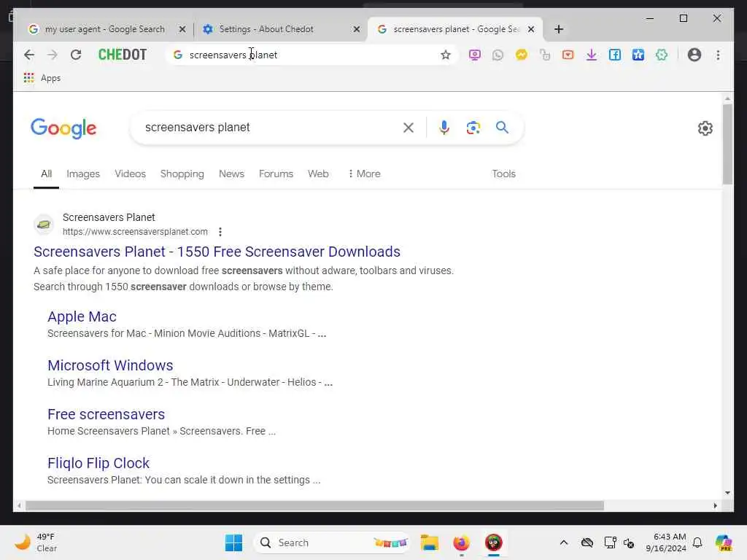747x560 pixels.
Task: Open the blue star bookmarks extension
Action: click(638, 55)
